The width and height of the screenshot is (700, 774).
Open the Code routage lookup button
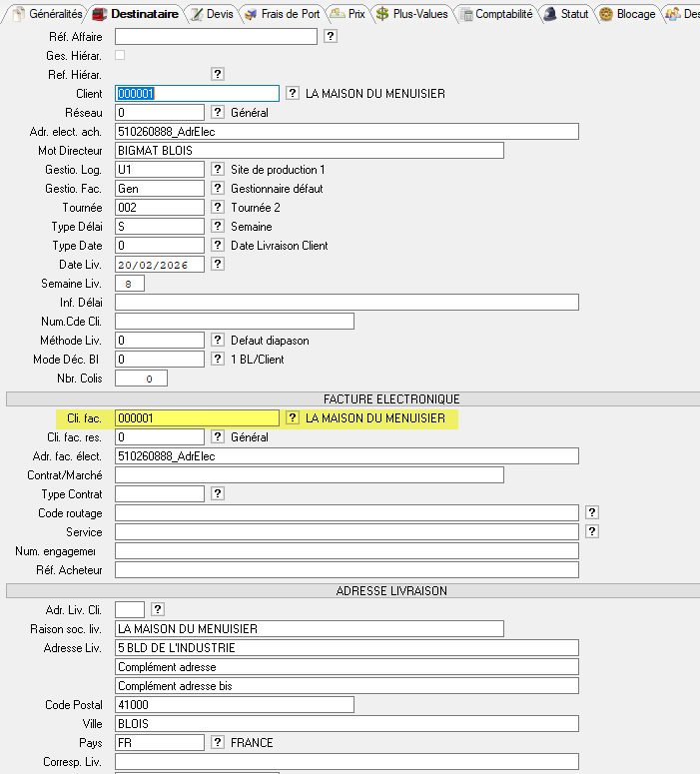click(x=592, y=512)
